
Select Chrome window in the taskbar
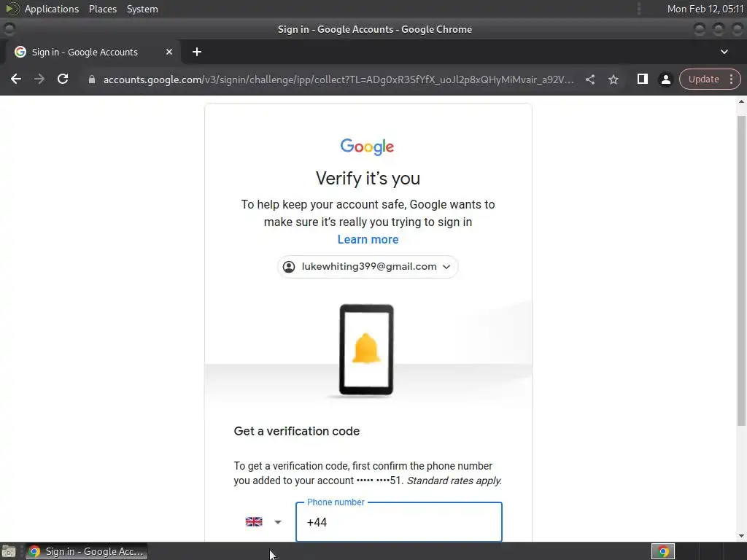87,551
